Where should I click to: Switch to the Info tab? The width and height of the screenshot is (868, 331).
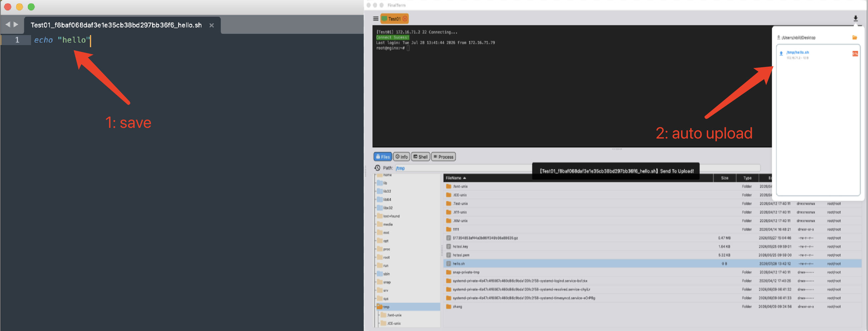pos(401,157)
